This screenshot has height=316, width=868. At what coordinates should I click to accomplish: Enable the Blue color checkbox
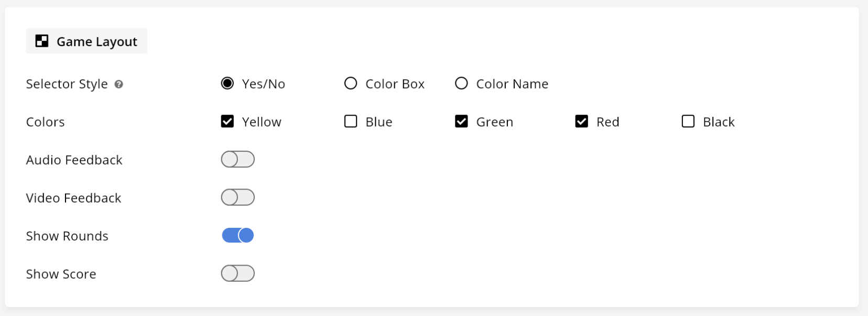[x=351, y=121]
